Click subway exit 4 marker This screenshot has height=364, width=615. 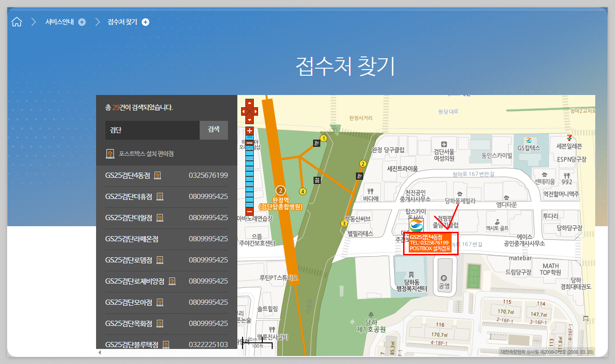pyautogui.click(x=303, y=191)
